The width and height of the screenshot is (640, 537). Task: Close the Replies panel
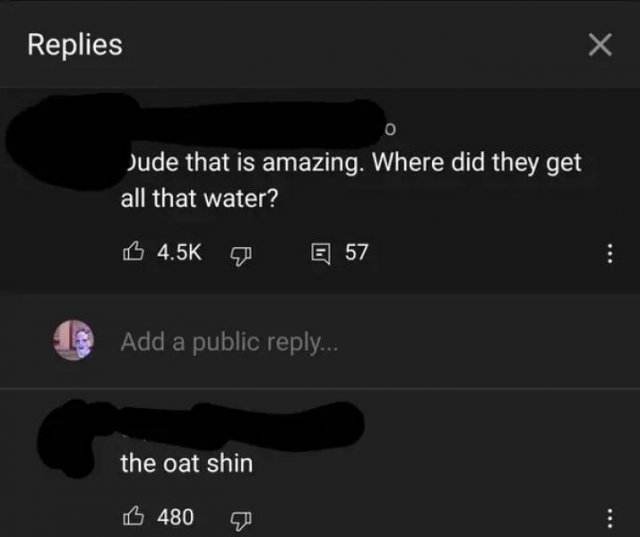pyautogui.click(x=598, y=45)
